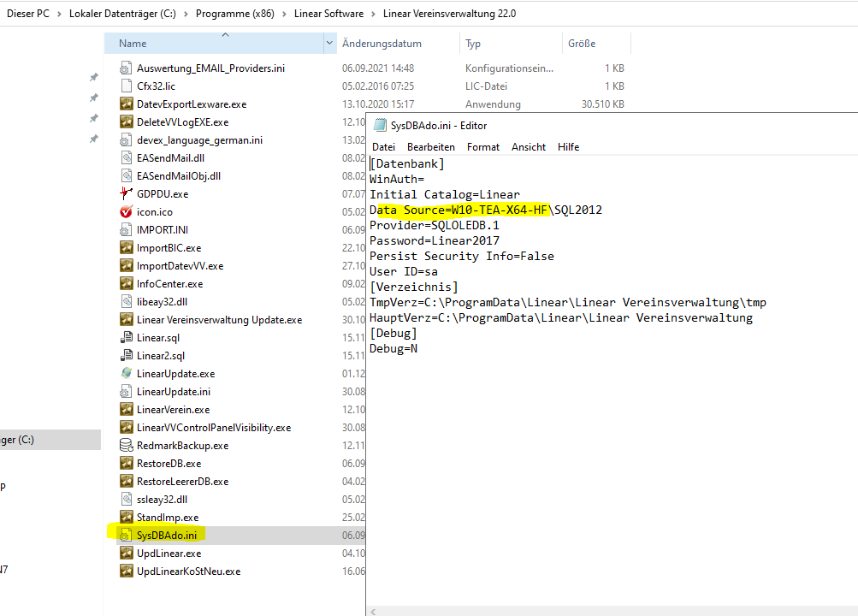
Task: Place cursor in the Debug=N line
Action: pos(393,348)
